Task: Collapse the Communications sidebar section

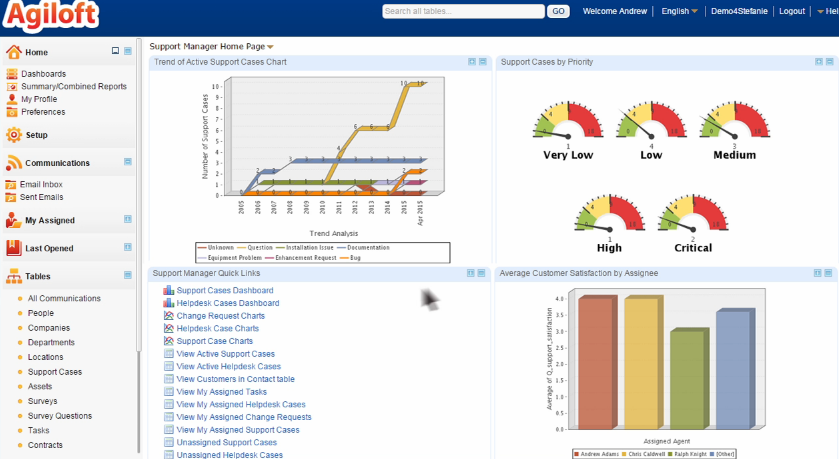Action: click(x=128, y=162)
